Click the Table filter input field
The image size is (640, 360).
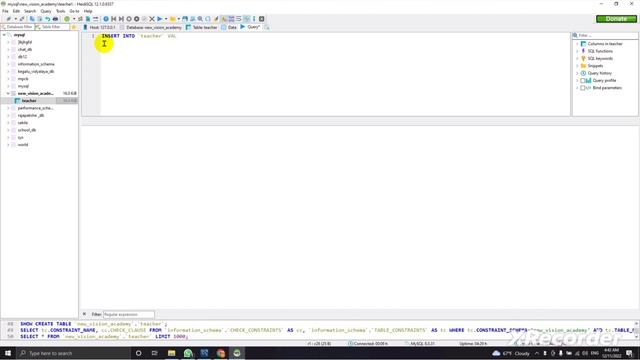(52, 27)
